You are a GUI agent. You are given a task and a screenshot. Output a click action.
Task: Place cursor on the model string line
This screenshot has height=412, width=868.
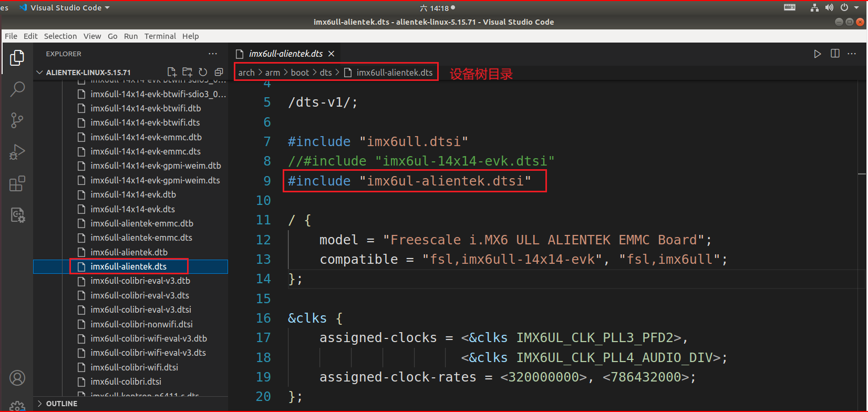(515, 240)
